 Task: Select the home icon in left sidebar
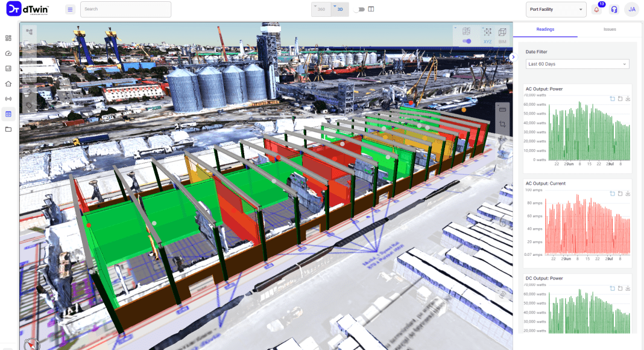(x=8, y=84)
